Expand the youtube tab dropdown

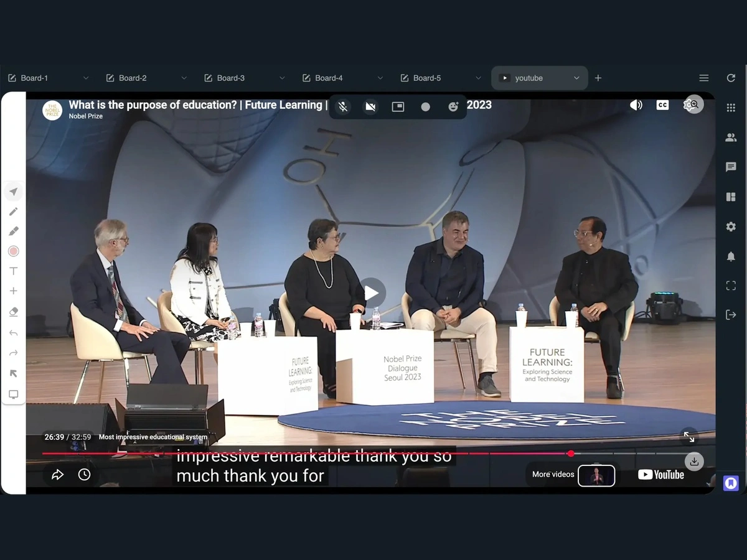pyautogui.click(x=576, y=78)
